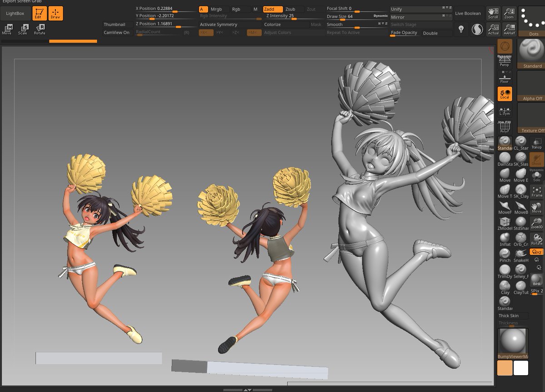Select the CL_Star brush
This screenshot has height=392, width=545.
coord(521,143)
